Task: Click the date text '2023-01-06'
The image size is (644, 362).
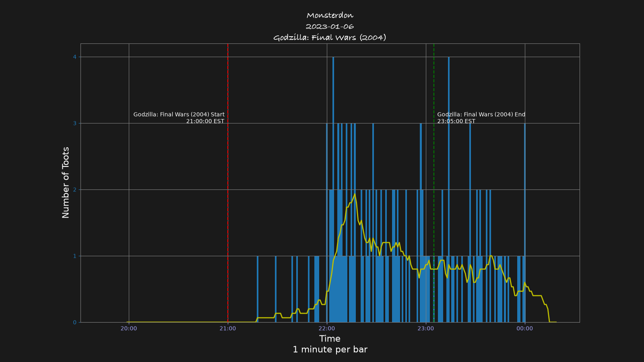Action: (x=330, y=27)
